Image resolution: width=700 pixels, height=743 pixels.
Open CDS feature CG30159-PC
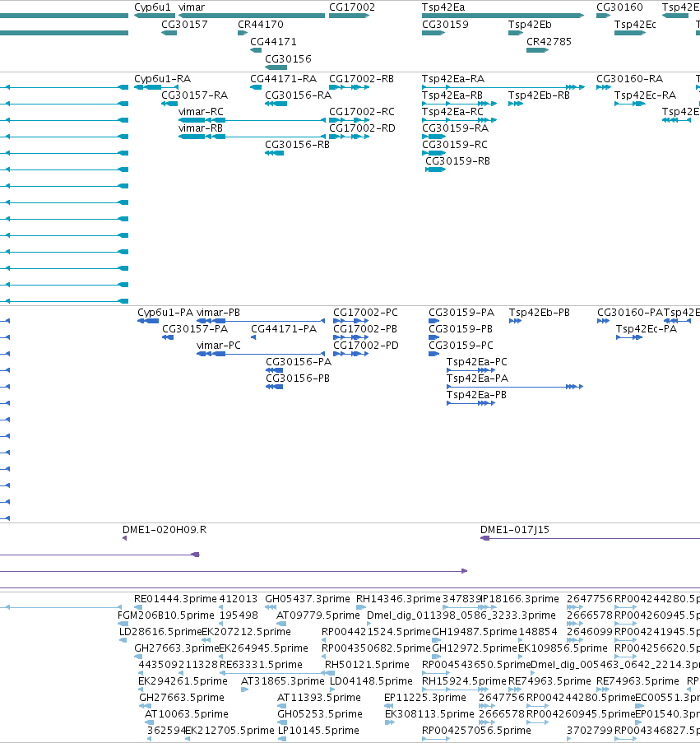click(x=461, y=346)
